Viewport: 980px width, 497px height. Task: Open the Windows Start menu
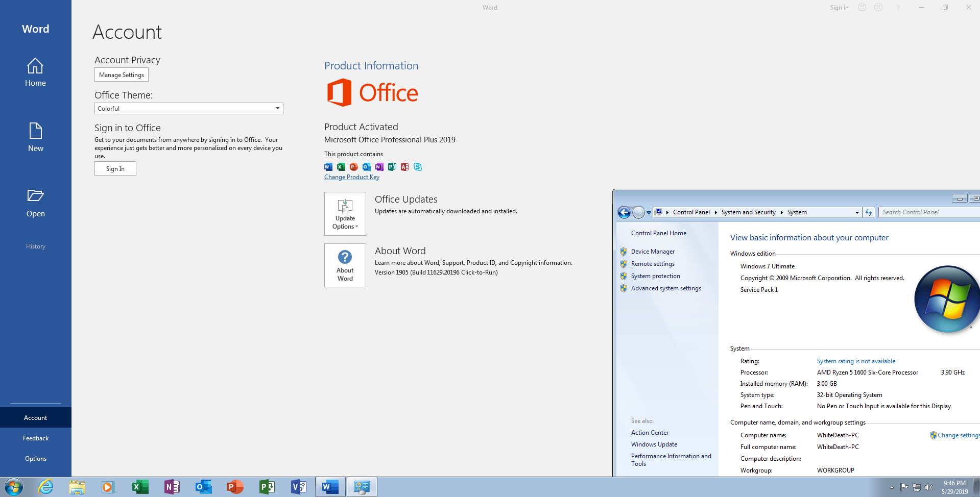click(x=13, y=487)
